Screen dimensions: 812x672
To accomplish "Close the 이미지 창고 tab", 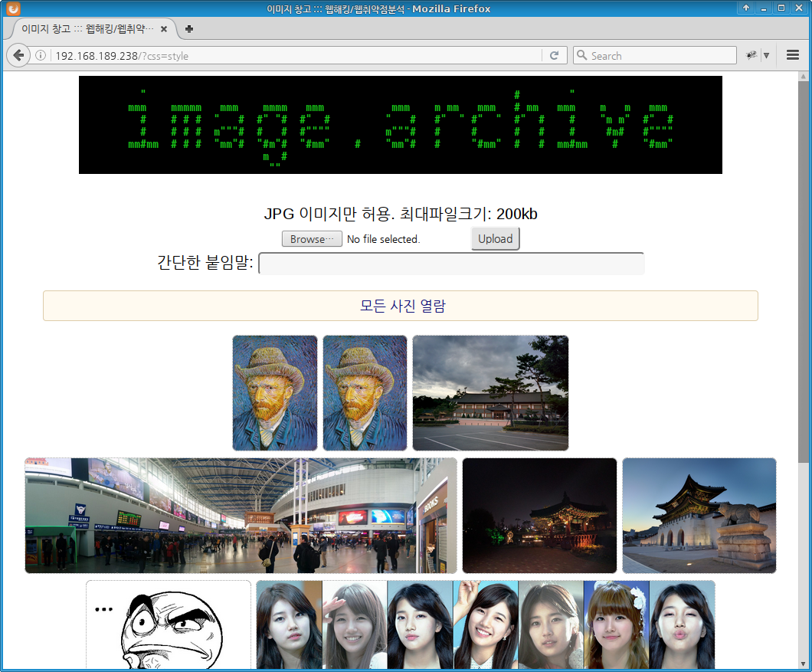I will pos(164,29).
